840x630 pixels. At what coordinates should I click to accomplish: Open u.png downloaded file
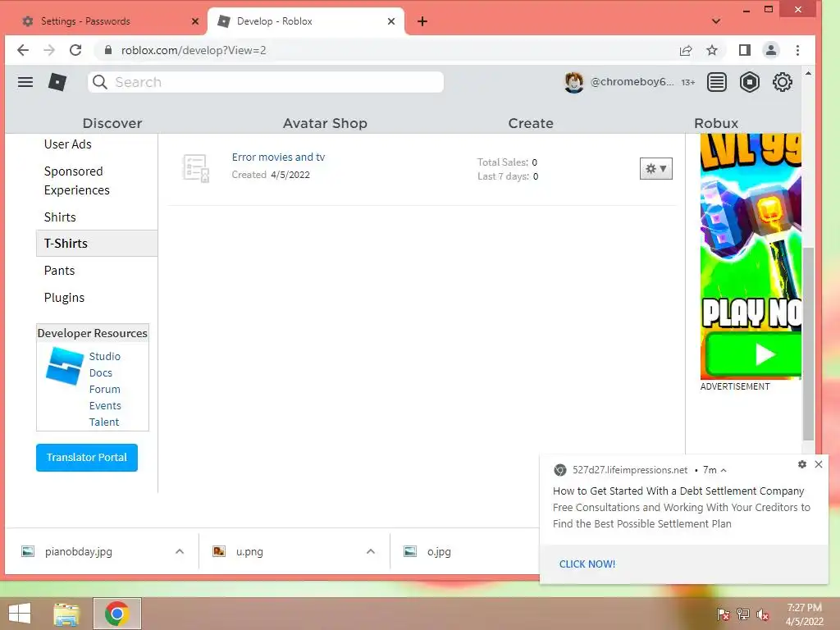point(249,551)
